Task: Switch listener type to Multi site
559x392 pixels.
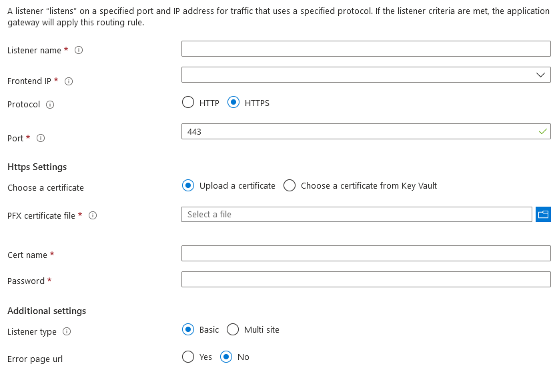Action: [x=233, y=329]
